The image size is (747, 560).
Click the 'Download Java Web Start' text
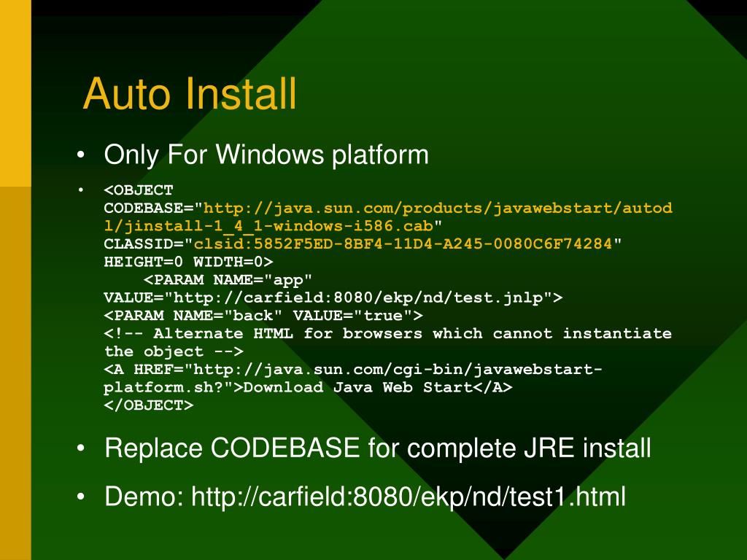tap(358, 387)
